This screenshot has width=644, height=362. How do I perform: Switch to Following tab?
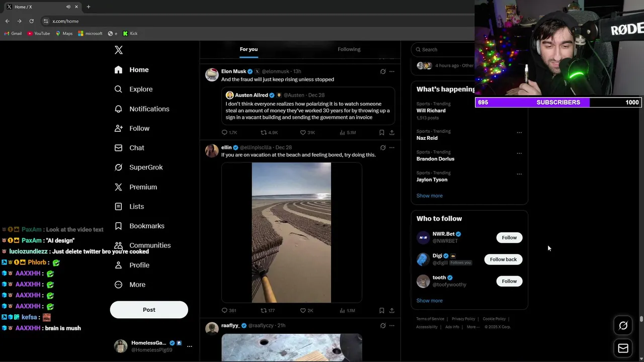tap(349, 49)
